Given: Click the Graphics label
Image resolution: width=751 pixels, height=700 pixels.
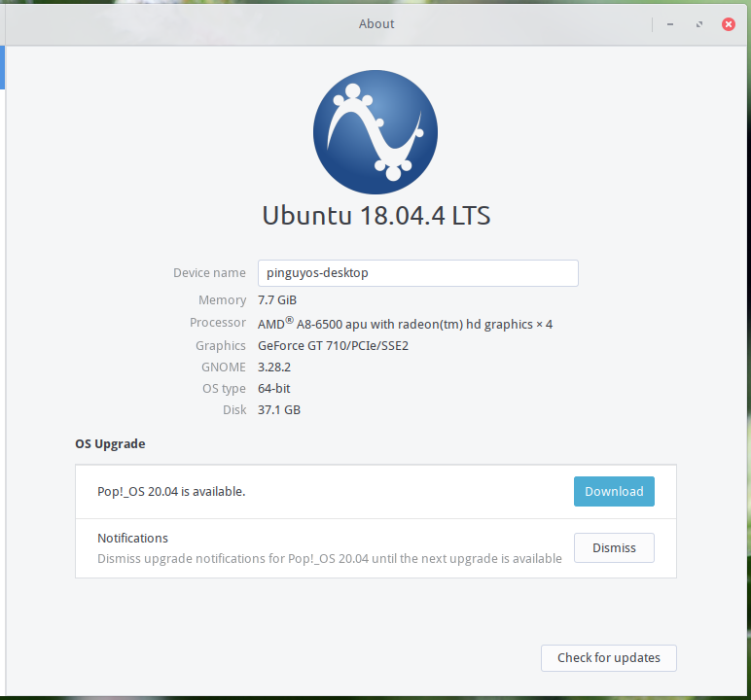Looking at the screenshot, I should [x=220, y=346].
